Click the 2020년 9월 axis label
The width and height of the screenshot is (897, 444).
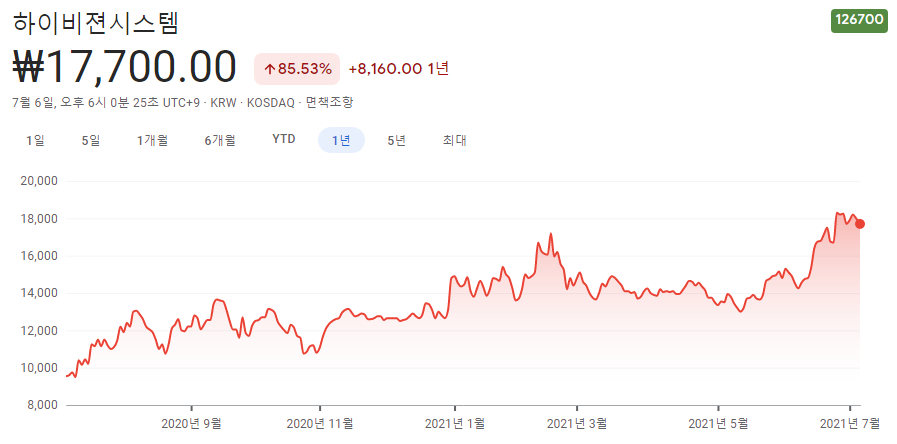(x=192, y=423)
